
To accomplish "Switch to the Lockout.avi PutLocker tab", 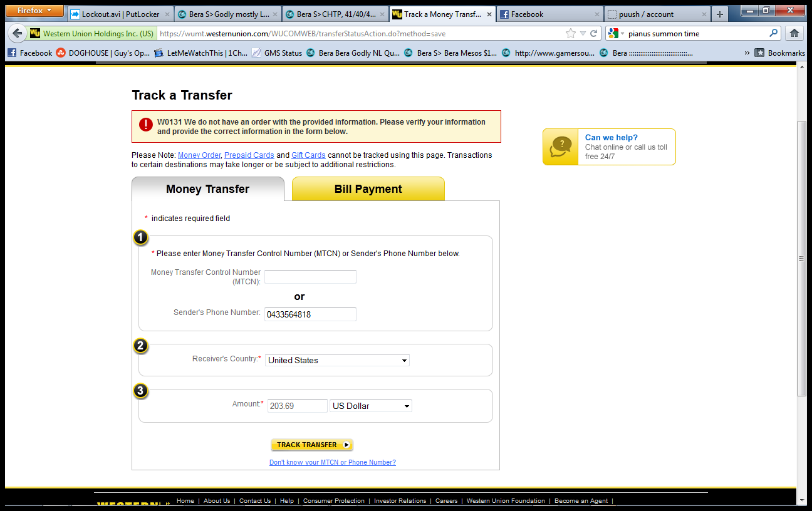I will pyautogui.click(x=119, y=14).
